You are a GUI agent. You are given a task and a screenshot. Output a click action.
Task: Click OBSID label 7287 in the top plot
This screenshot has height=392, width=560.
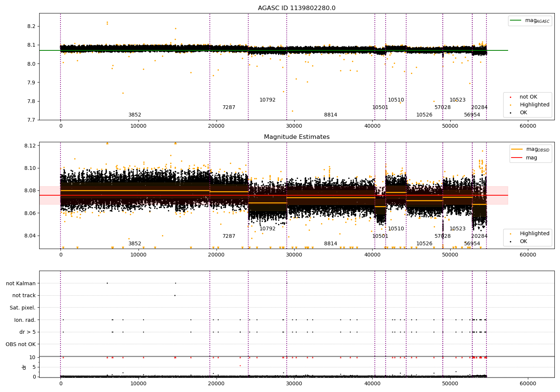pos(229,108)
